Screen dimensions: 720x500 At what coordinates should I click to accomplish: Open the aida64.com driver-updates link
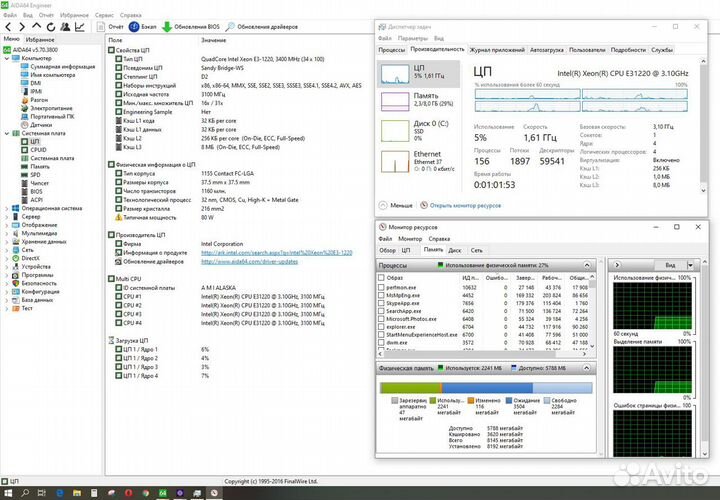point(249,262)
